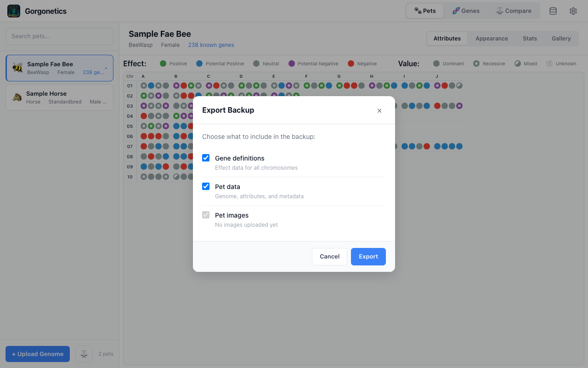
Task: Switch to the Appearance tab
Action: [492, 39]
